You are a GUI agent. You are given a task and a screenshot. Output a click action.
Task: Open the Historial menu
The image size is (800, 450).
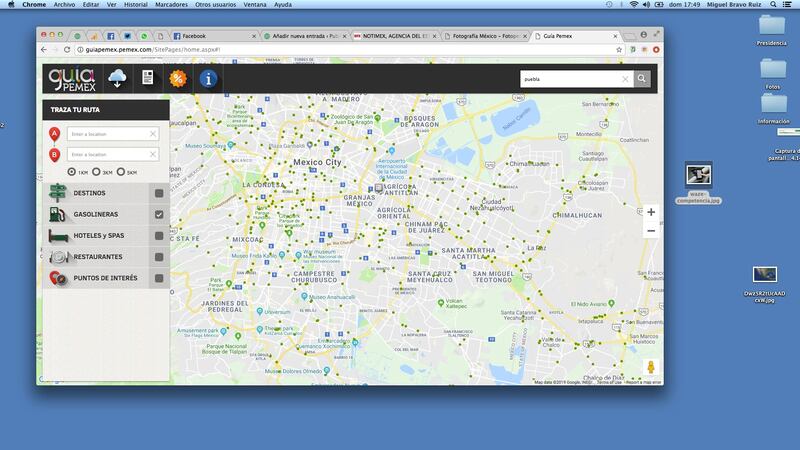point(136,4)
